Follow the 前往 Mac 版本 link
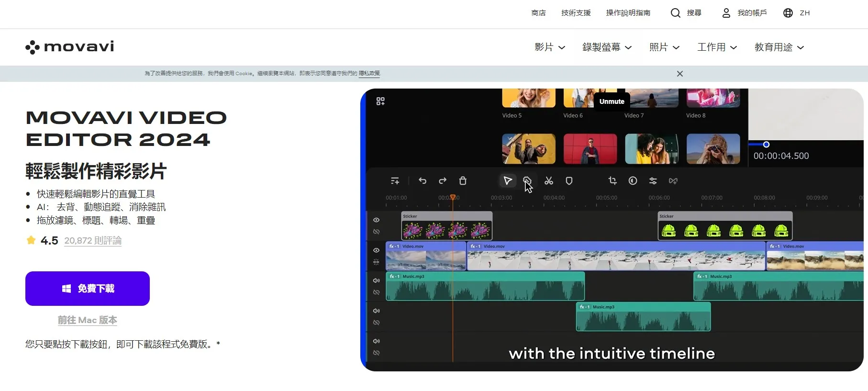The height and width of the screenshot is (391, 868). click(x=88, y=320)
